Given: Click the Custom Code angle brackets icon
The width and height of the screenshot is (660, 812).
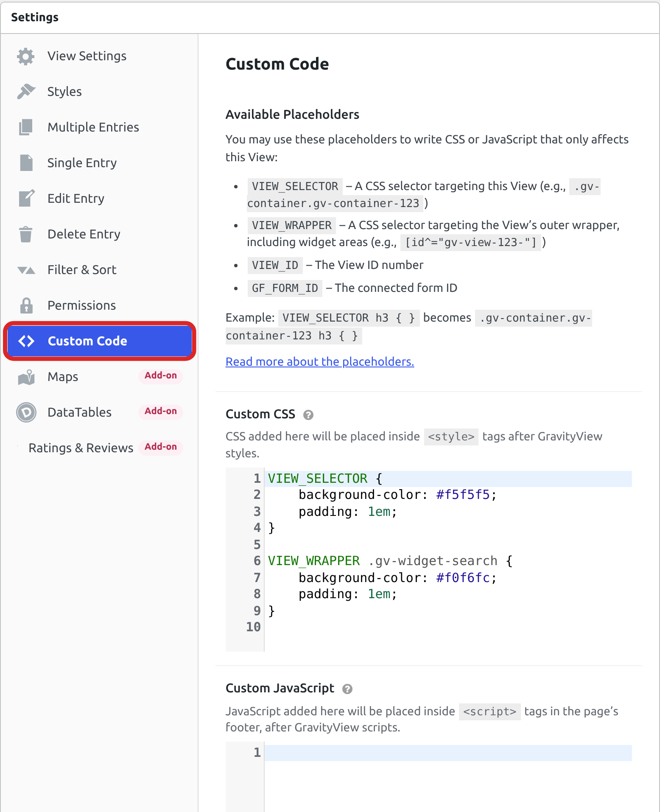Looking at the screenshot, I should point(26,341).
